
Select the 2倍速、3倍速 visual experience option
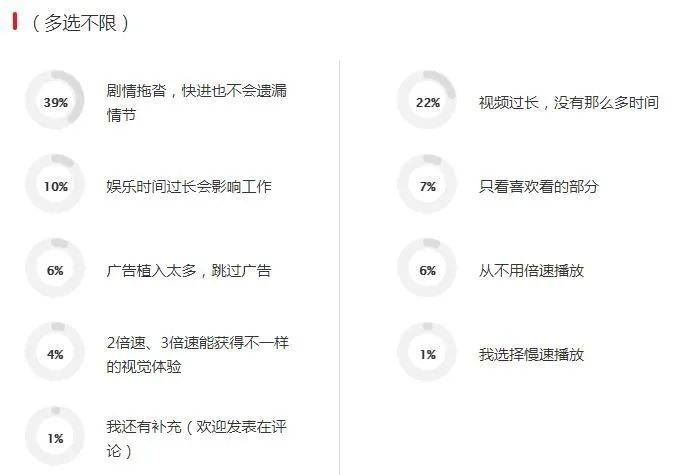[x=202, y=354]
